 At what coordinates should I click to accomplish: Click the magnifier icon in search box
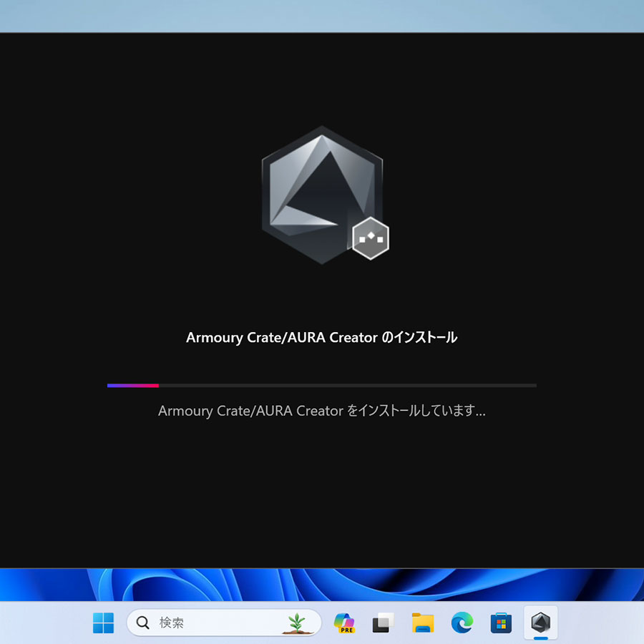click(142, 623)
